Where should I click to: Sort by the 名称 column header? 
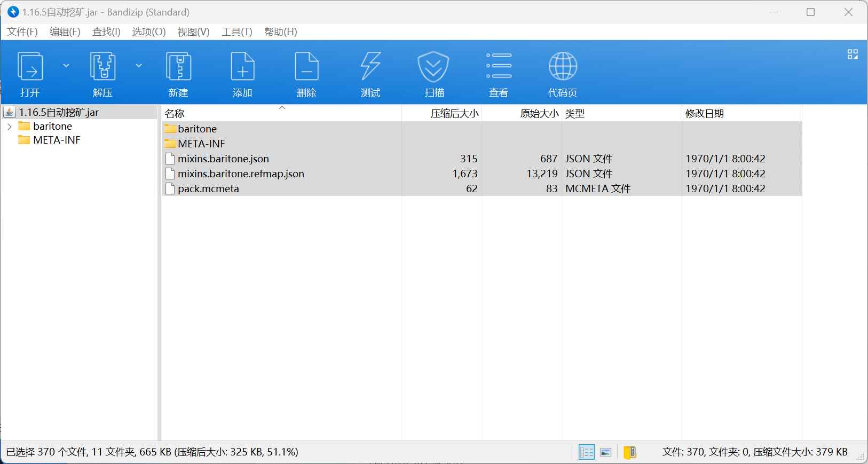[x=281, y=113]
